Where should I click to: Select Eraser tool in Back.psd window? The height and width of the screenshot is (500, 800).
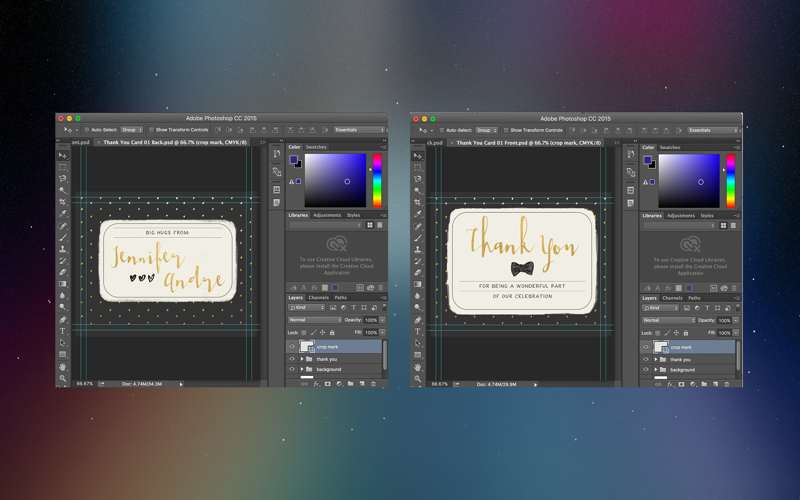click(62, 272)
